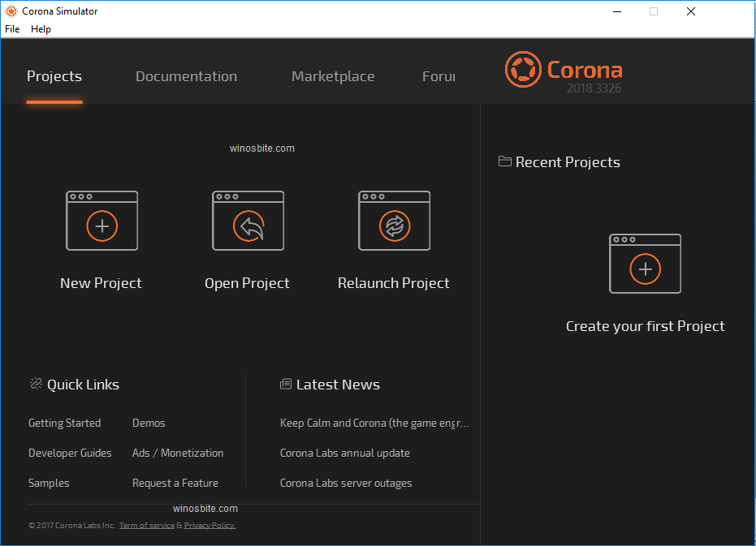This screenshot has height=546, width=756.
Task: Open the Privacy Policy link
Action: click(x=210, y=525)
